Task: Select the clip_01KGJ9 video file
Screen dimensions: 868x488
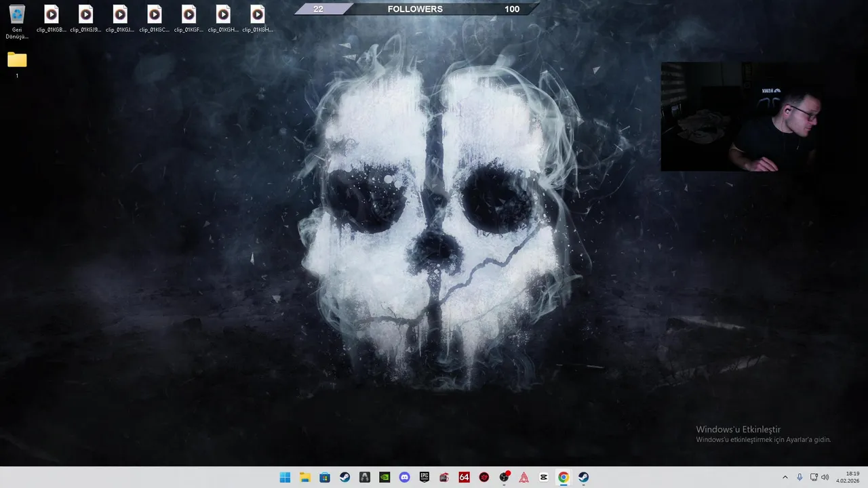Action: coord(85,19)
